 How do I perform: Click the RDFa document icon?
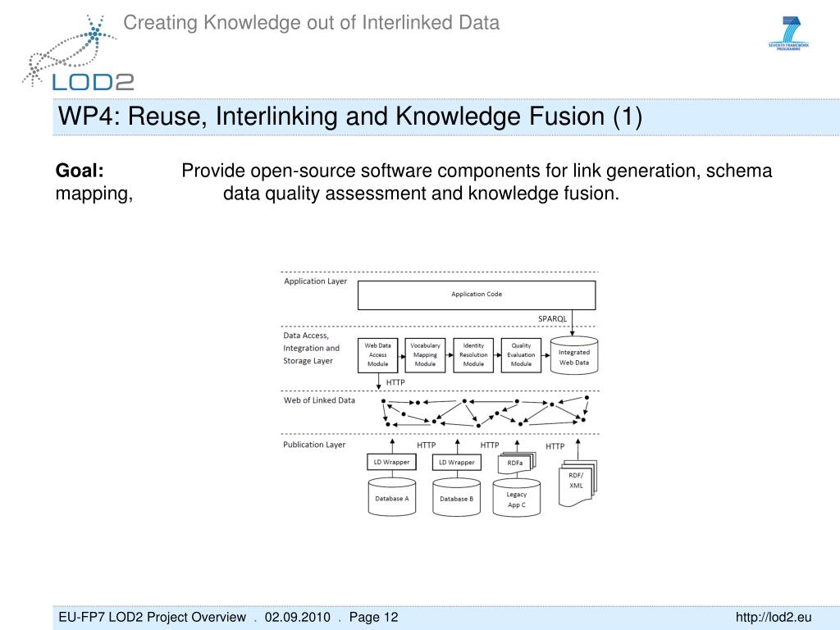click(517, 463)
